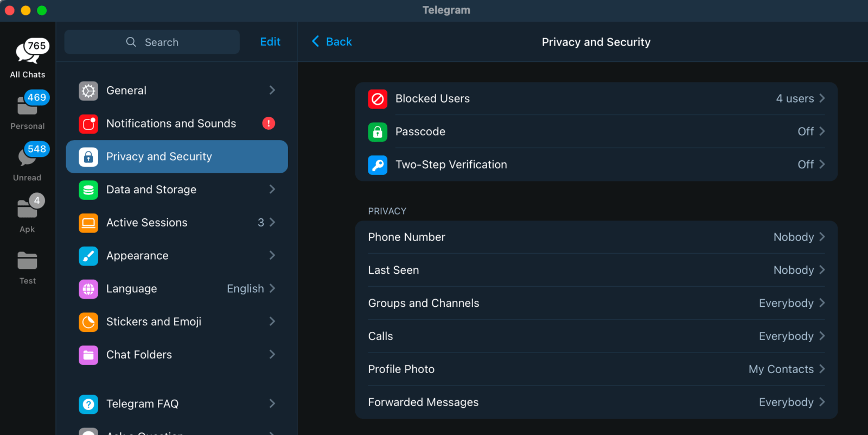Expand Language chevron
The width and height of the screenshot is (868, 435).
click(272, 288)
